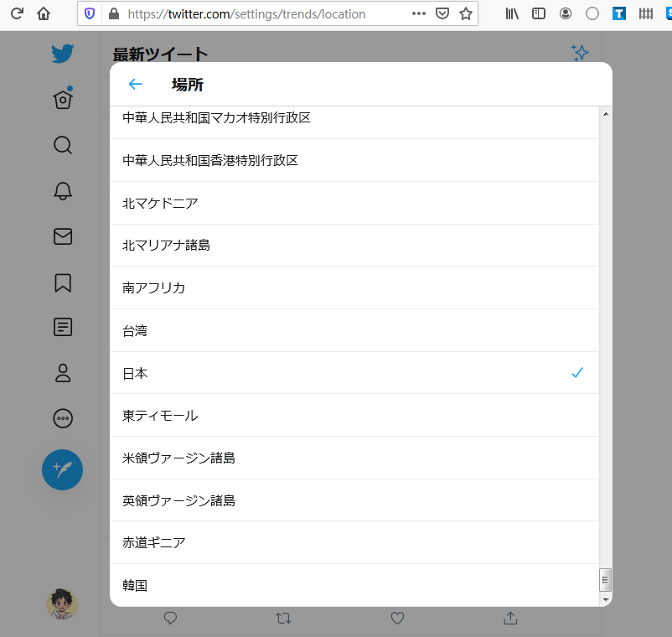Screen dimensions: 672x637
Task: Click the tracking protection shield icon
Action: (x=90, y=14)
